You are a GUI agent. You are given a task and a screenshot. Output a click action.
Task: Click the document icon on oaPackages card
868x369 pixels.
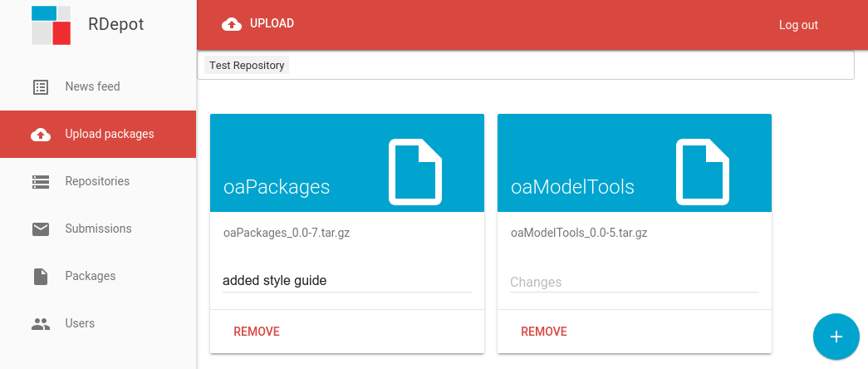415,172
